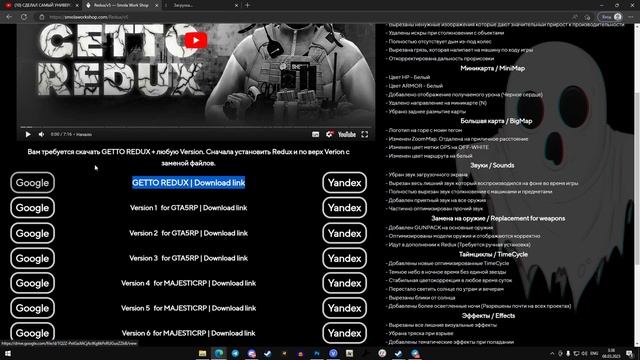Close the YouTube tab
Image resolution: width=640 pixels, height=360 pixels.
click(x=77, y=5)
